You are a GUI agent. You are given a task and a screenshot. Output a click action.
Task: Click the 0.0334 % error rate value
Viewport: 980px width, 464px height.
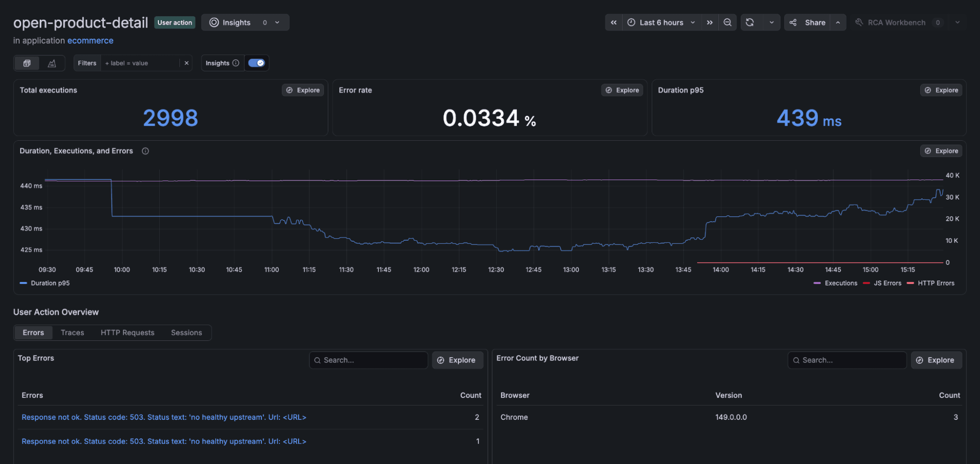coord(489,118)
